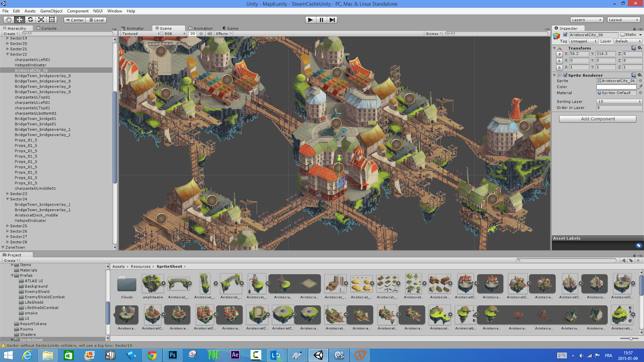Switch to the Console tab
This screenshot has height=362, width=644.
point(46,28)
